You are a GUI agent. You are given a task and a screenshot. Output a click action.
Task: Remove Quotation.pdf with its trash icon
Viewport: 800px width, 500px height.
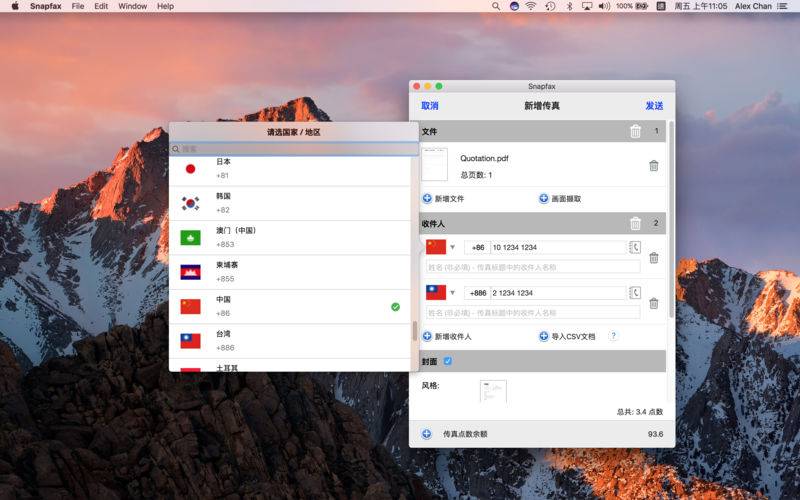coord(654,166)
